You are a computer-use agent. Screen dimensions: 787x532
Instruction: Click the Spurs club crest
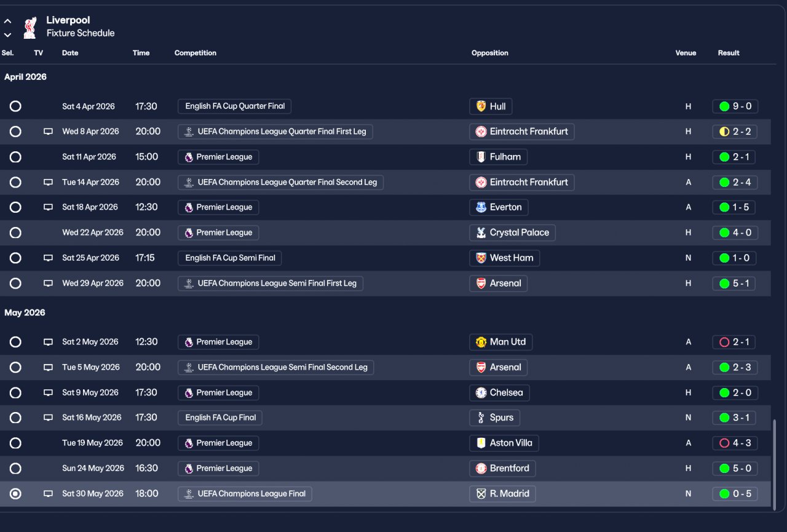481,418
